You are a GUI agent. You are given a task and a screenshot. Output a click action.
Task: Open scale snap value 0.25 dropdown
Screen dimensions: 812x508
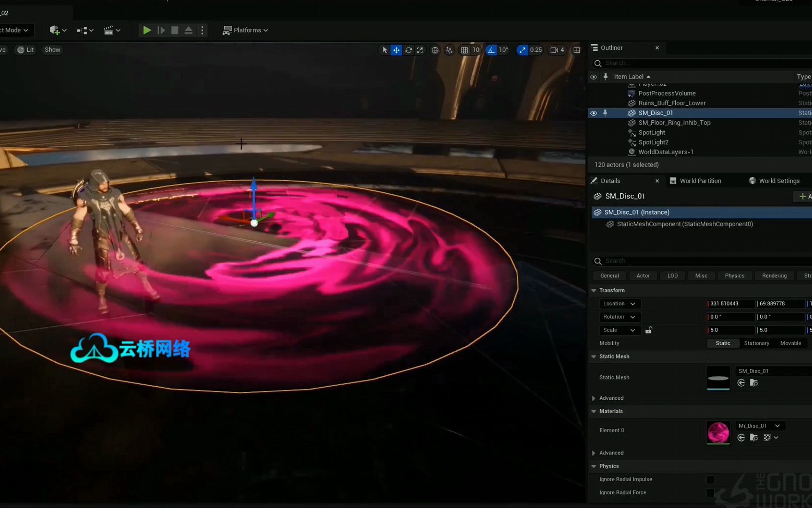(x=536, y=50)
